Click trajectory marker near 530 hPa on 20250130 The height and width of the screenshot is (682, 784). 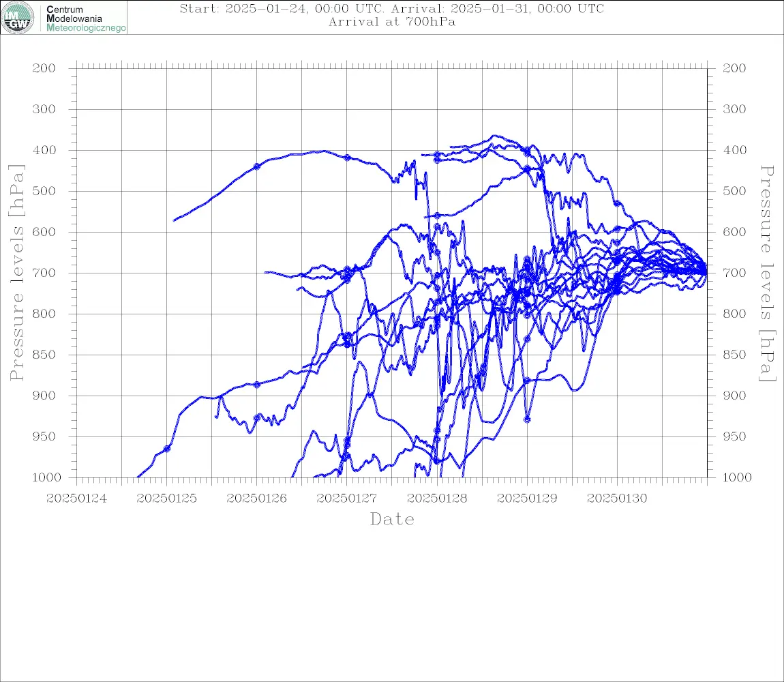[x=618, y=203]
